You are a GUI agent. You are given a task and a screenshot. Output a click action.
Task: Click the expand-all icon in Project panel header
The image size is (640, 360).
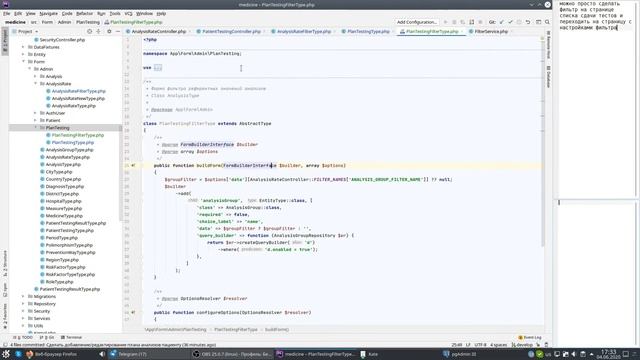pos(98,31)
